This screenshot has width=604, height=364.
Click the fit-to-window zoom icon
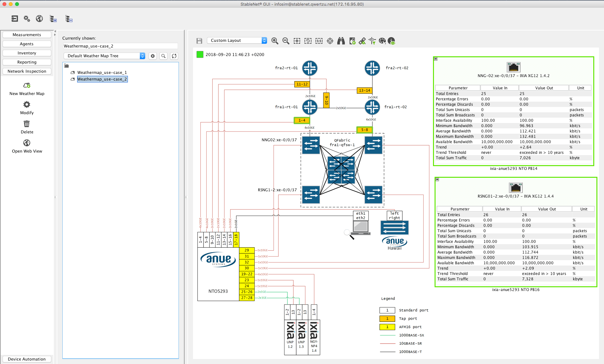click(x=297, y=41)
